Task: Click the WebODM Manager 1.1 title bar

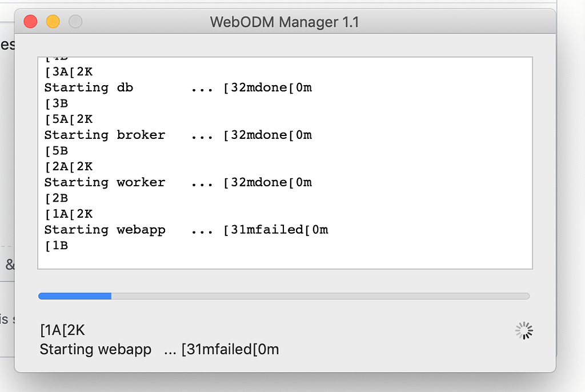Action: pyautogui.click(x=284, y=22)
